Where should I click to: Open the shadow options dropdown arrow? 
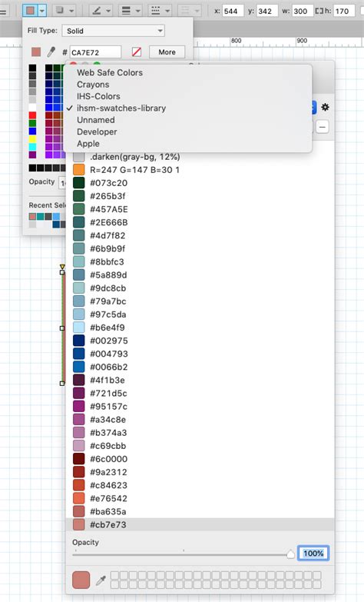71,11
